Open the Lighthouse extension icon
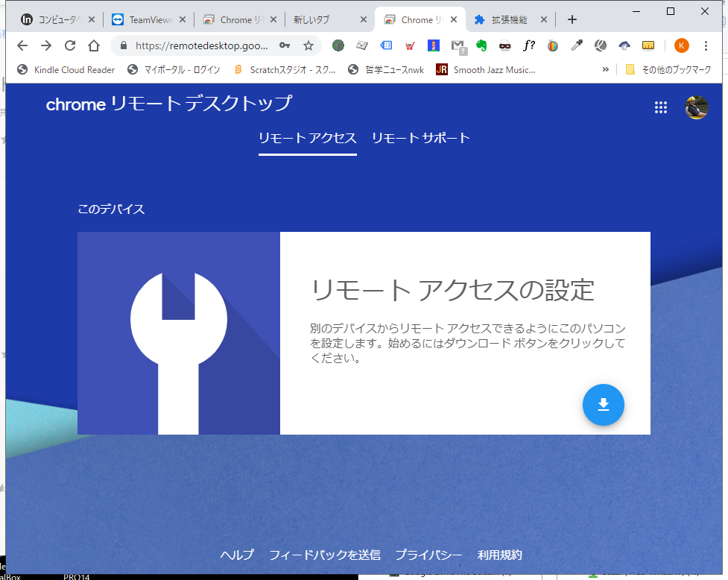 tap(434, 45)
